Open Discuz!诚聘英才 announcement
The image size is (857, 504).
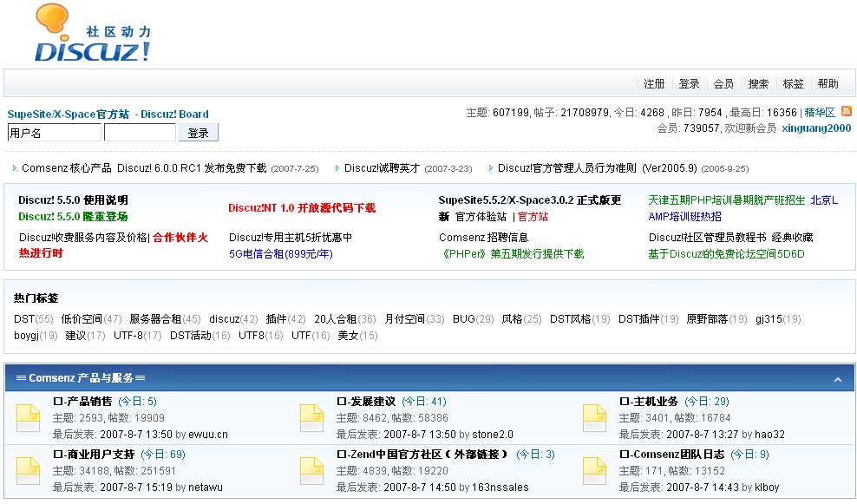click(x=382, y=167)
